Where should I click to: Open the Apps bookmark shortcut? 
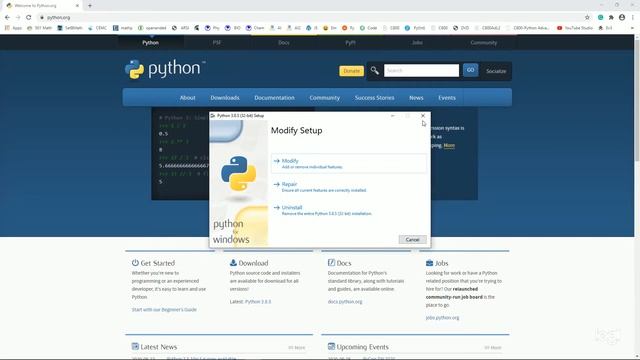(x=13, y=28)
